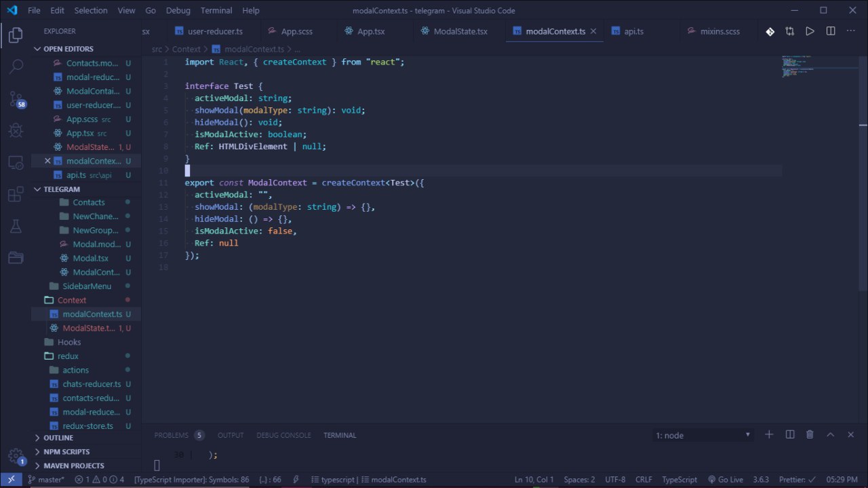Viewport: 868px width, 488px height.
Task: Expand the OUTLINE section
Action: tap(58, 438)
